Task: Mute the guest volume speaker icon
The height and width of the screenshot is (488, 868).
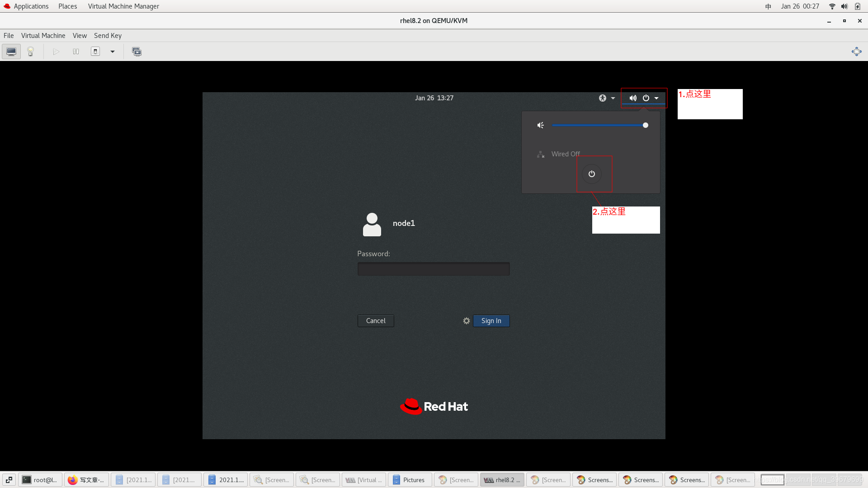Action: click(541, 125)
